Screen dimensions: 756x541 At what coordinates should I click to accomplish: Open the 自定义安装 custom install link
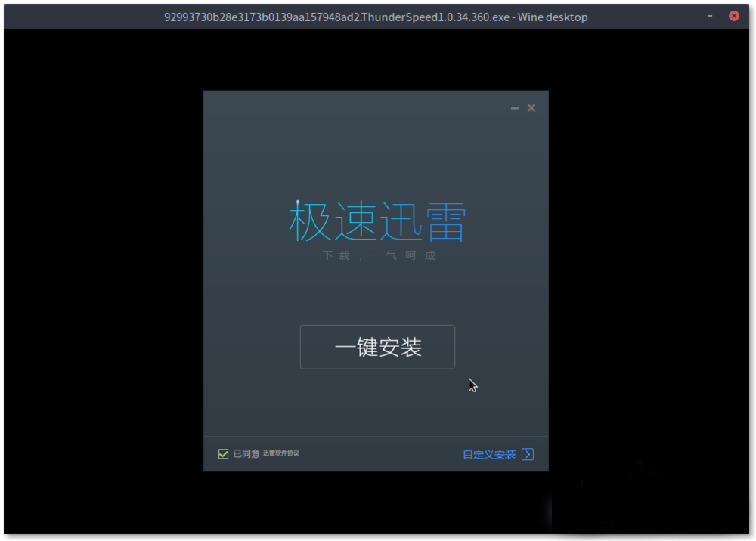click(x=489, y=454)
